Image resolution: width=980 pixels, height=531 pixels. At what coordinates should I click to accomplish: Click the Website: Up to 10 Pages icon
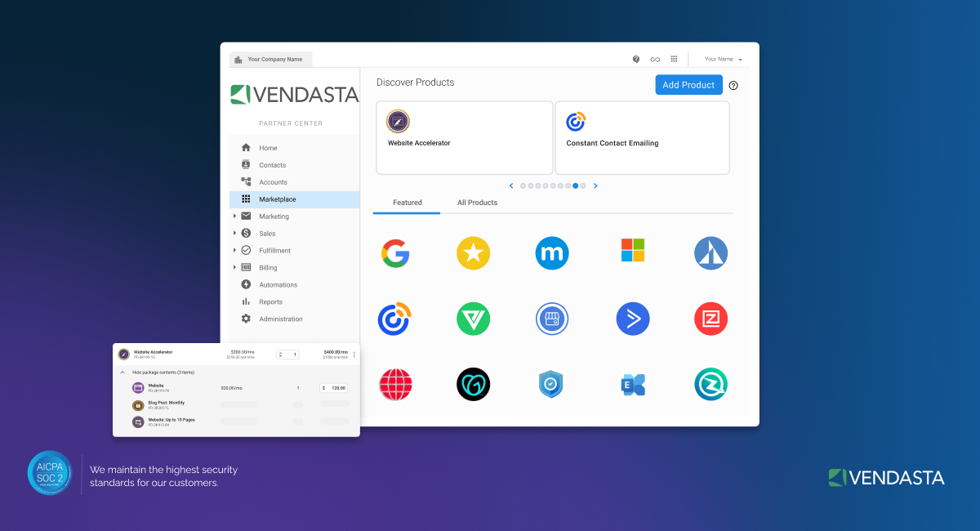tap(138, 422)
